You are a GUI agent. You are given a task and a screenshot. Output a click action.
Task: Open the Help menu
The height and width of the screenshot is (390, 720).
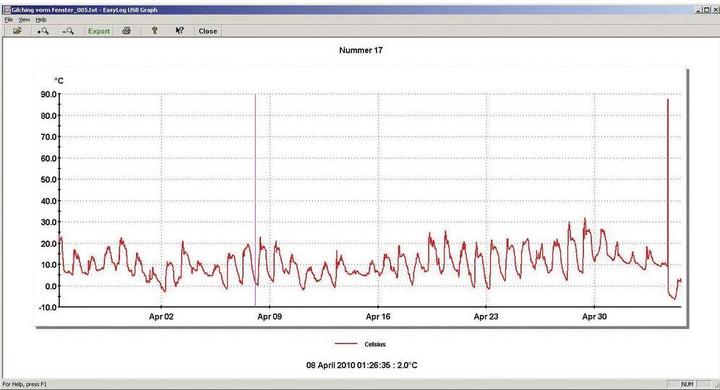[x=41, y=20]
